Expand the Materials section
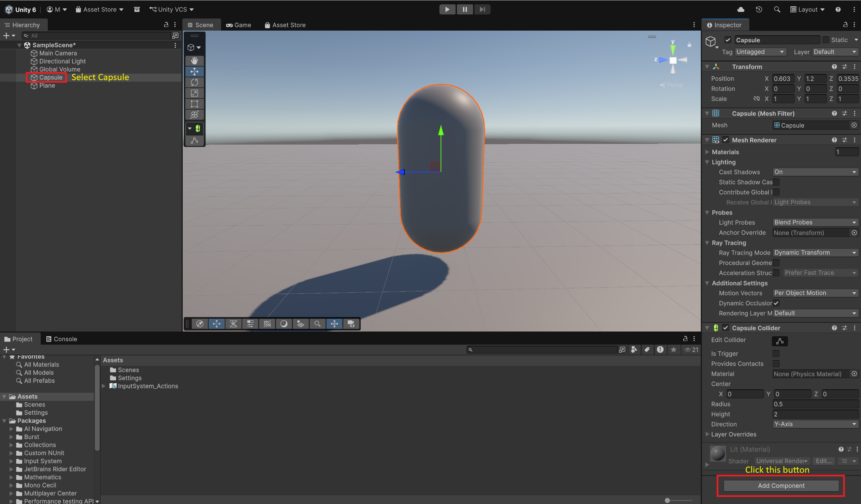The width and height of the screenshot is (861, 504). pos(707,152)
